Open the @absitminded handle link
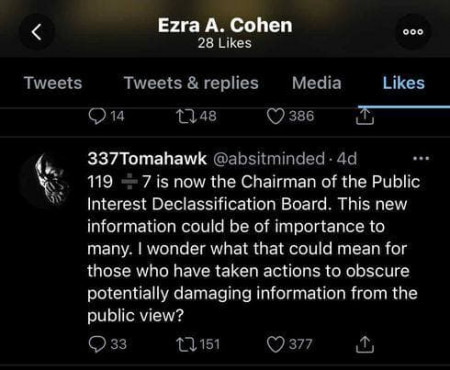 click(269, 159)
